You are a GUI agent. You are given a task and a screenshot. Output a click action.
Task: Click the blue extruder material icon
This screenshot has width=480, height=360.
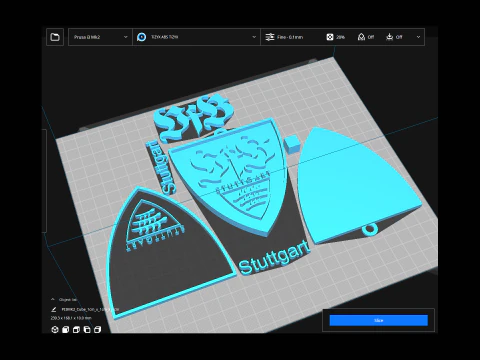pyautogui.click(x=142, y=37)
